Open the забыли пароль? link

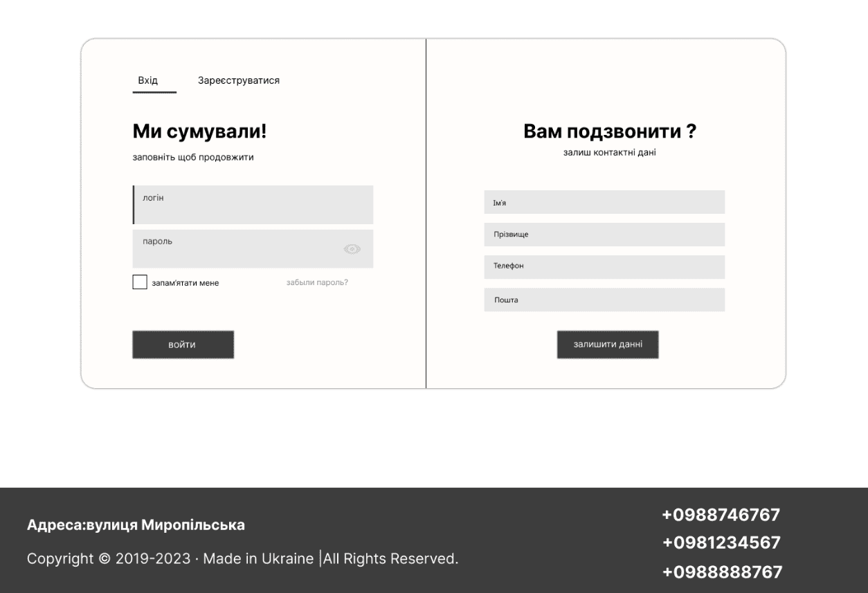(x=317, y=282)
